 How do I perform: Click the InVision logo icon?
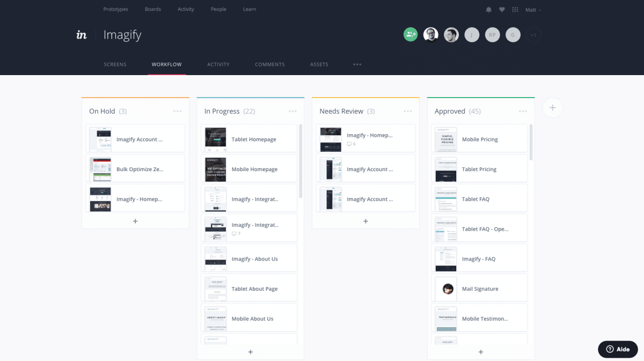82,35
